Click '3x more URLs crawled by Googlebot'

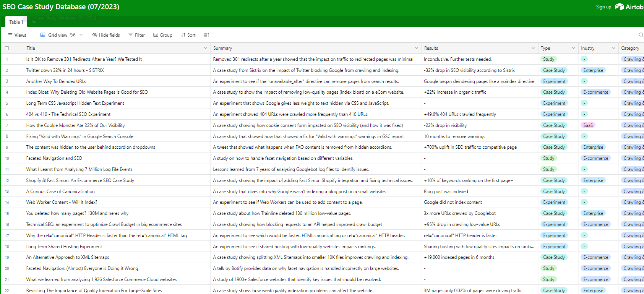pyautogui.click(x=460, y=213)
